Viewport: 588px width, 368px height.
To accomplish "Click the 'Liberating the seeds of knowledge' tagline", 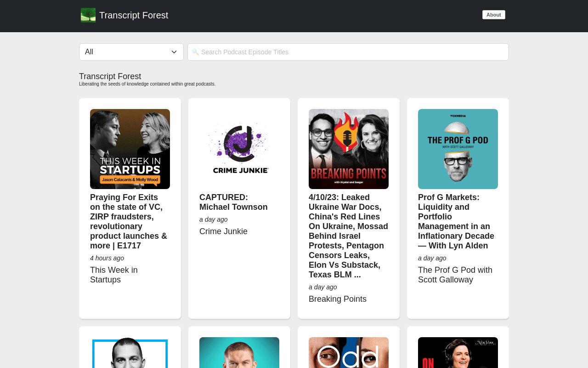I will click(x=147, y=84).
